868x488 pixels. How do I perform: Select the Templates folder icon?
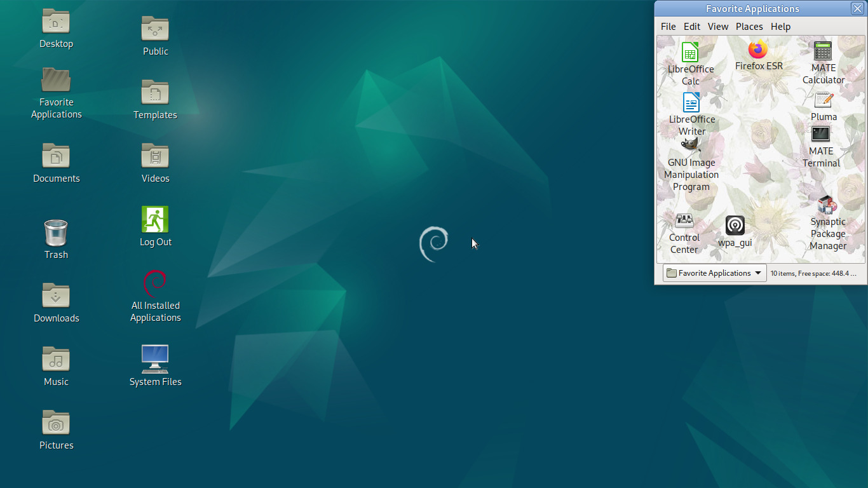[x=155, y=92]
